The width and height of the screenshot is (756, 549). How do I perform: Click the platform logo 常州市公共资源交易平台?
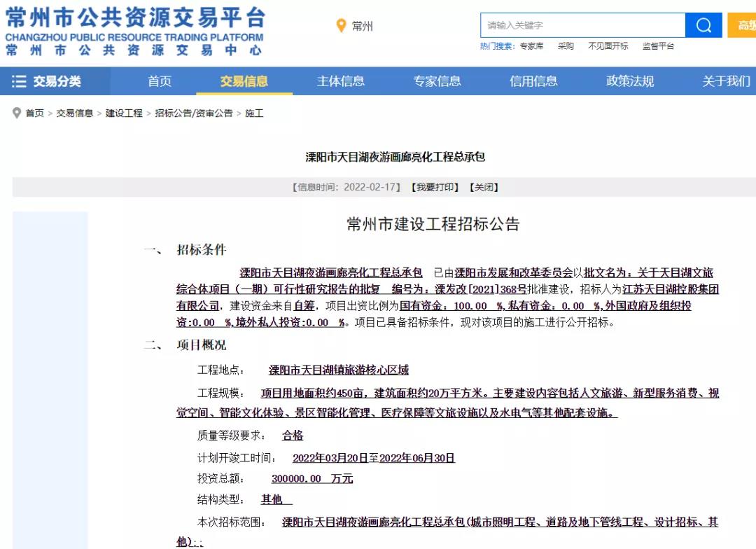click(x=135, y=32)
